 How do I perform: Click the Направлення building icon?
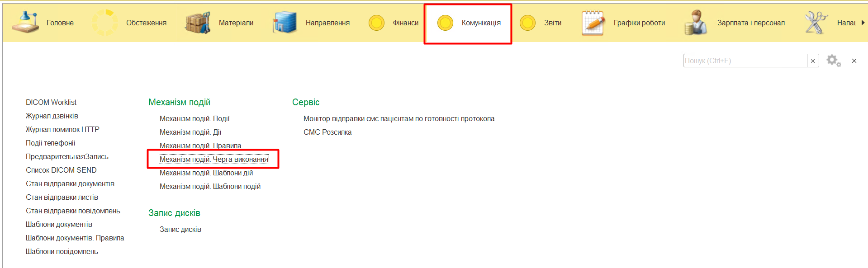(285, 23)
